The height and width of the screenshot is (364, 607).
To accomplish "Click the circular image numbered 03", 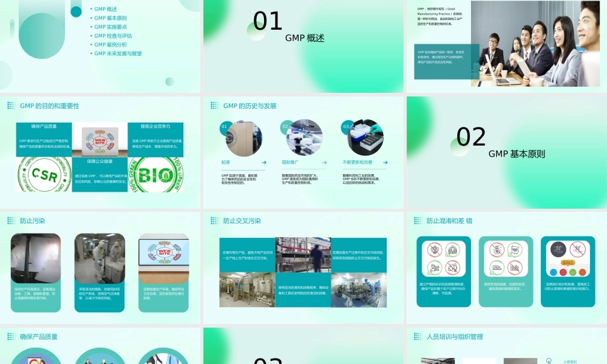I will click(x=365, y=138).
